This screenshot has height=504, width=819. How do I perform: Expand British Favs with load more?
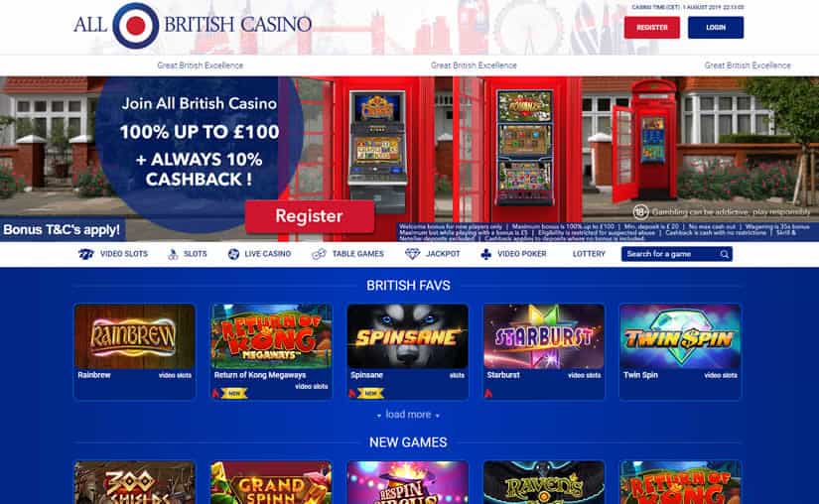pyautogui.click(x=408, y=415)
